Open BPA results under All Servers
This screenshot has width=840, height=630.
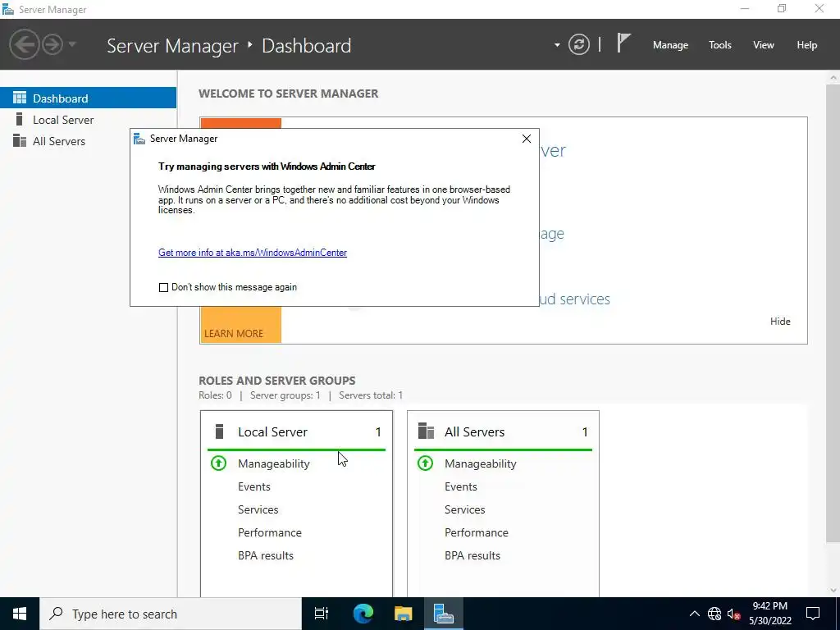coord(472,555)
